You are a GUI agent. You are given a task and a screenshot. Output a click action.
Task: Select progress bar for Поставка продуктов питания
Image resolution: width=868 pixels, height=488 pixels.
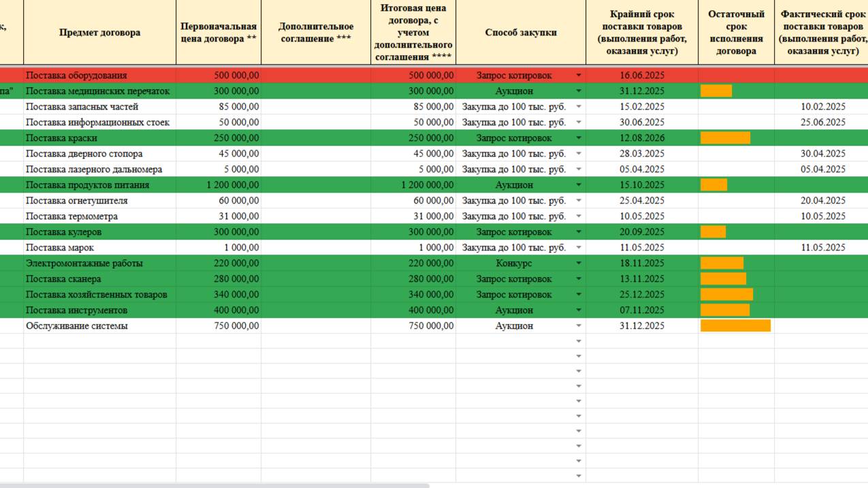pyautogui.click(x=713, y=185)
